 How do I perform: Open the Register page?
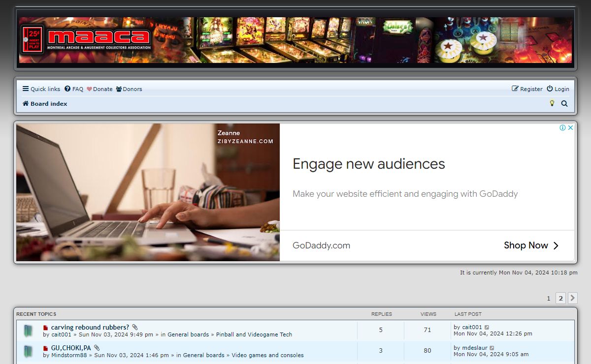coord(527,89)
